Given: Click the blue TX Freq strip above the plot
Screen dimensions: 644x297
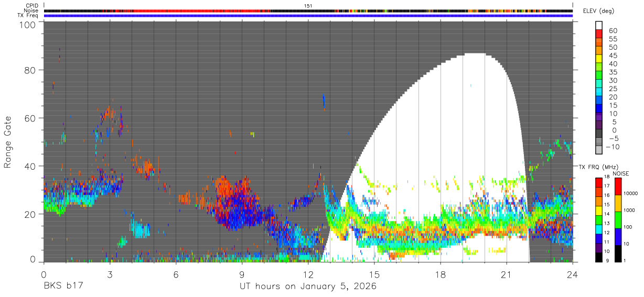Looking at the screenshot, I should pyautogui.click(x=308, y=15).
